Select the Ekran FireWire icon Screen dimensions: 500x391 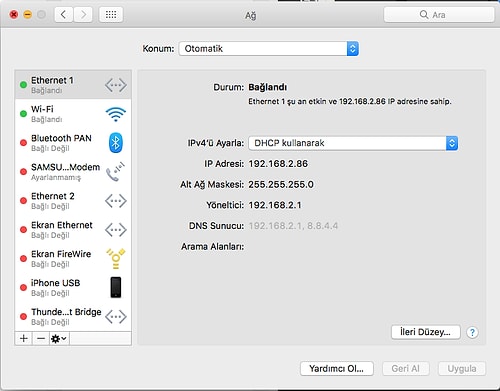click(x=115, y=258)
